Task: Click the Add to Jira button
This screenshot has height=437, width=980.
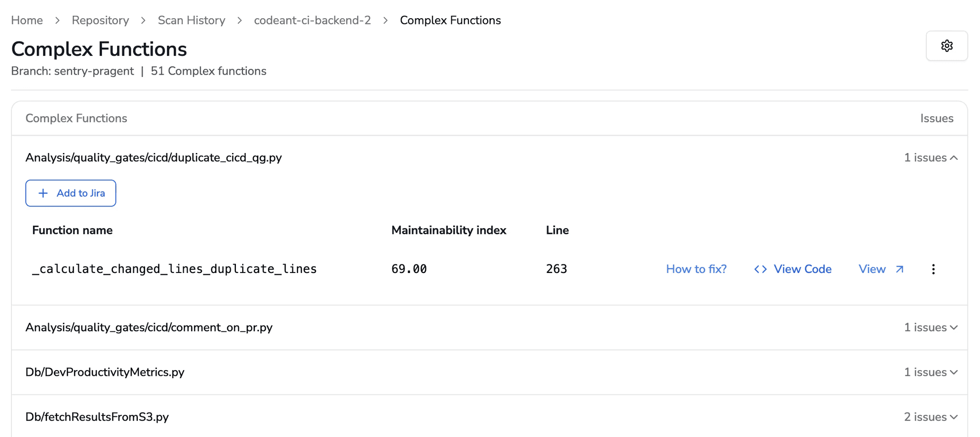Action: pos(71,193)
